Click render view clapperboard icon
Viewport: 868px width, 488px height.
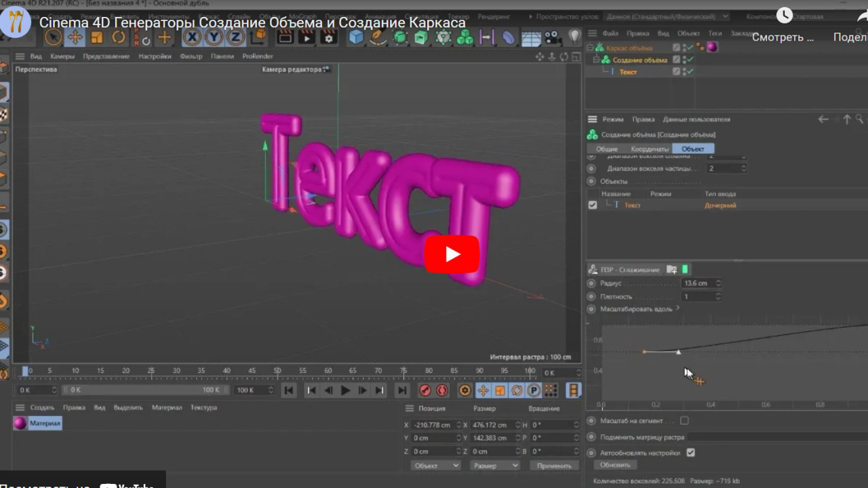(285, 38)
